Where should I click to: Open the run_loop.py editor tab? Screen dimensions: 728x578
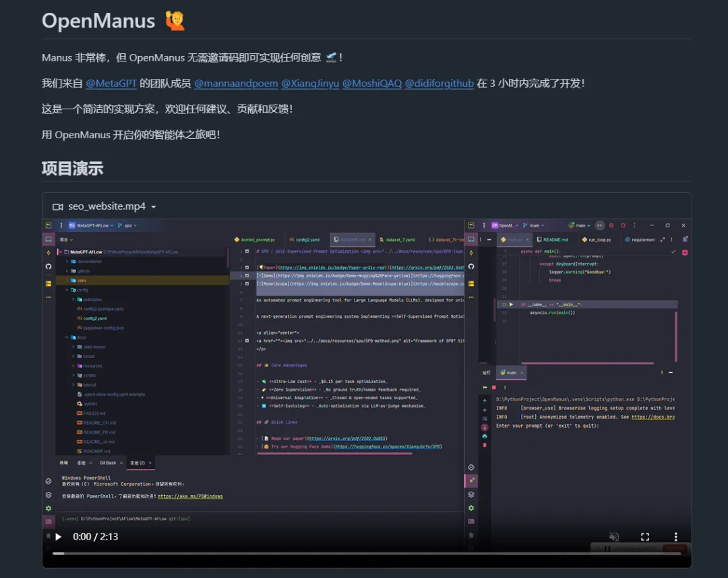599,239
